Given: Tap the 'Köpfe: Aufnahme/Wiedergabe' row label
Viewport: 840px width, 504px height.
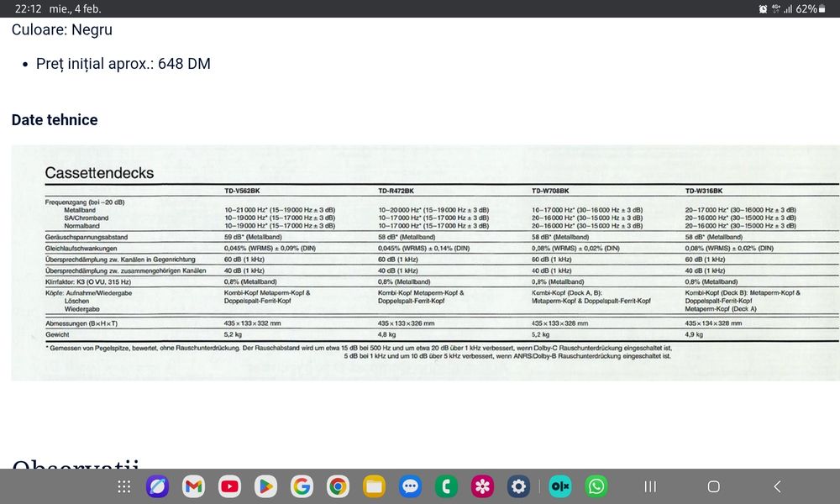Looking at the screenshot, I should click(x=88, y=293).
